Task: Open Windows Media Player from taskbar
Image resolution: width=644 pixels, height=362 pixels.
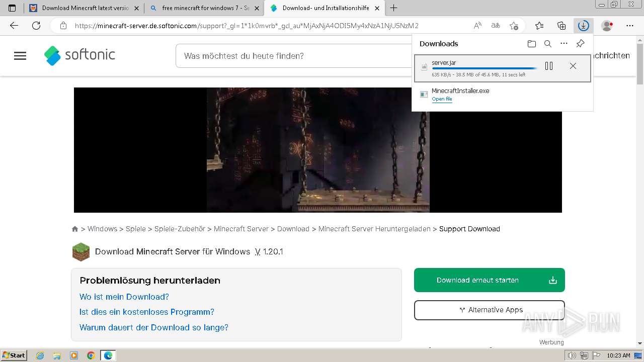Action: [74, 355]
